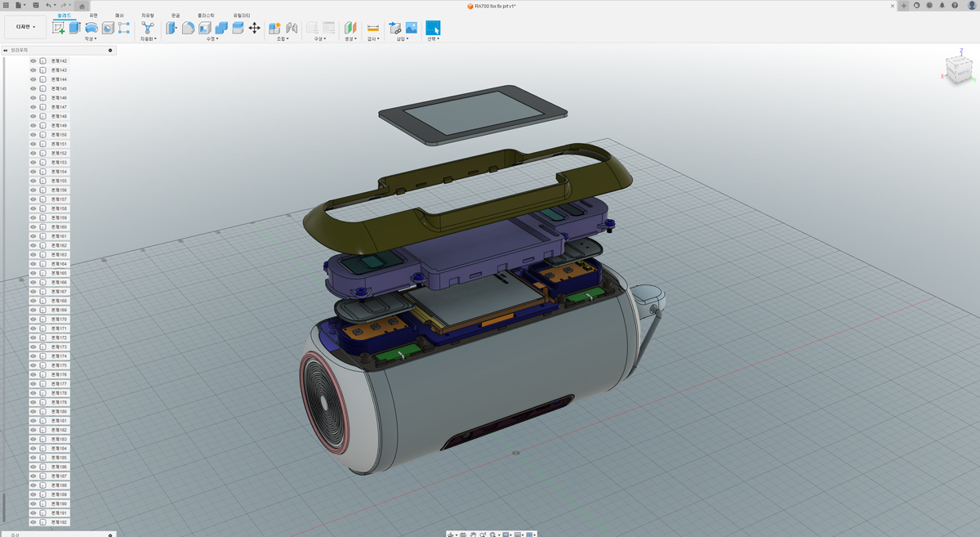Expand the 작성 (Create) dropdown
980x537 pixels.
[91, 38]
